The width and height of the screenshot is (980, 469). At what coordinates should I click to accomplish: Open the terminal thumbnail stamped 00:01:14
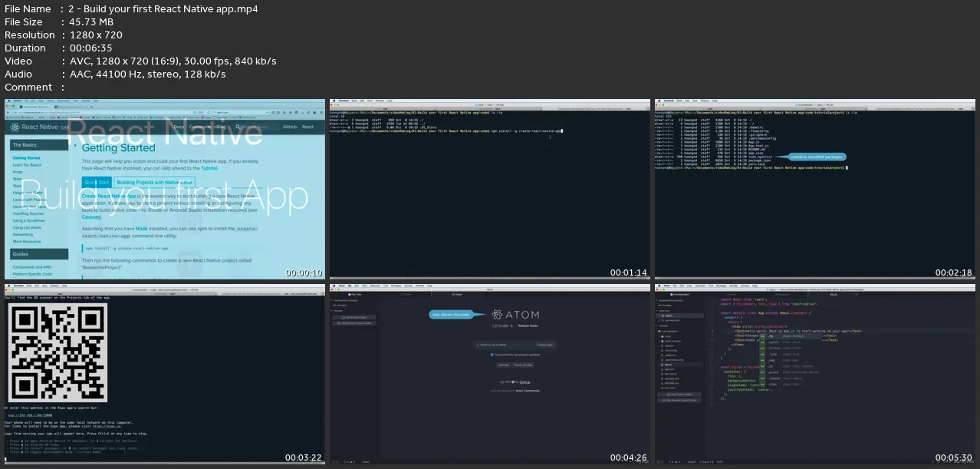coord(489,189)
